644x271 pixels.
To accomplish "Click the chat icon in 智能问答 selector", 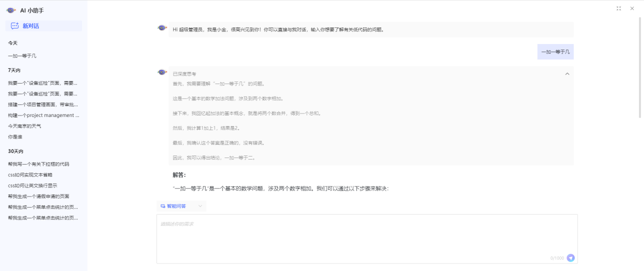I will 163,206.
